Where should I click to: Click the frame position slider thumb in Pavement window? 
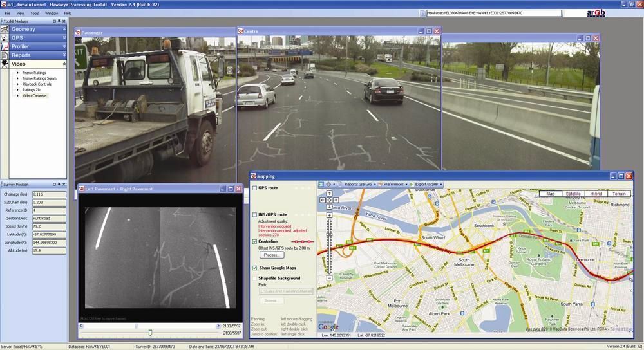click(x=150, y=333)
